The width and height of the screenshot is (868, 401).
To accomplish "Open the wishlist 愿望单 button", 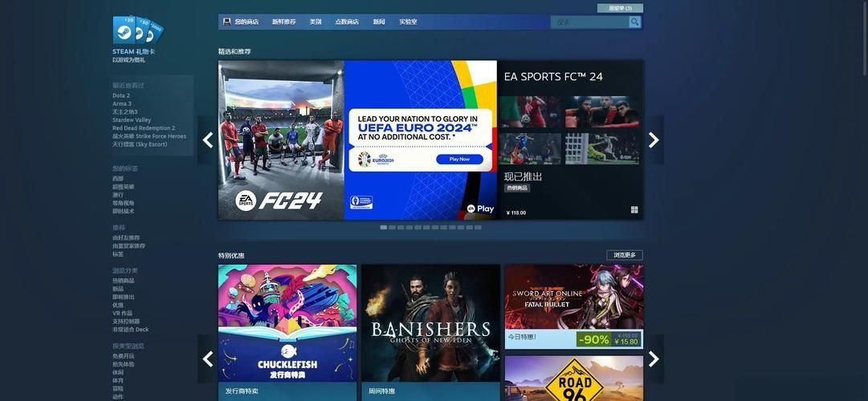I will click(x=620, y=8).
